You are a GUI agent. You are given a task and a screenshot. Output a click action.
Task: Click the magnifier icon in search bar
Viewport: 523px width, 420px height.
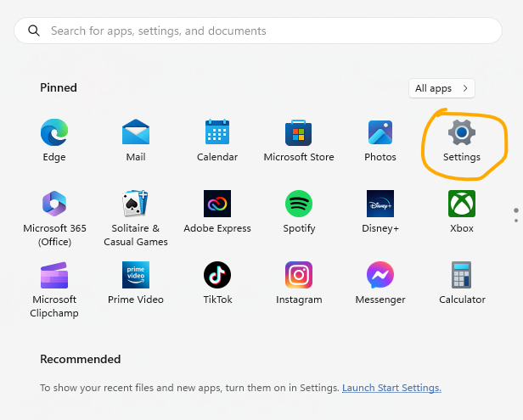click(34, 31)
